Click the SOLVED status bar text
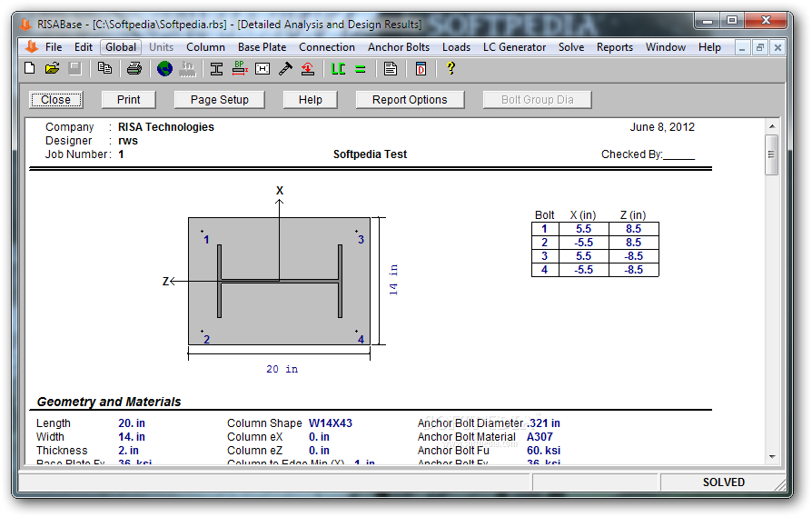This screenshot has width=812, height=517. coord(724,482)
